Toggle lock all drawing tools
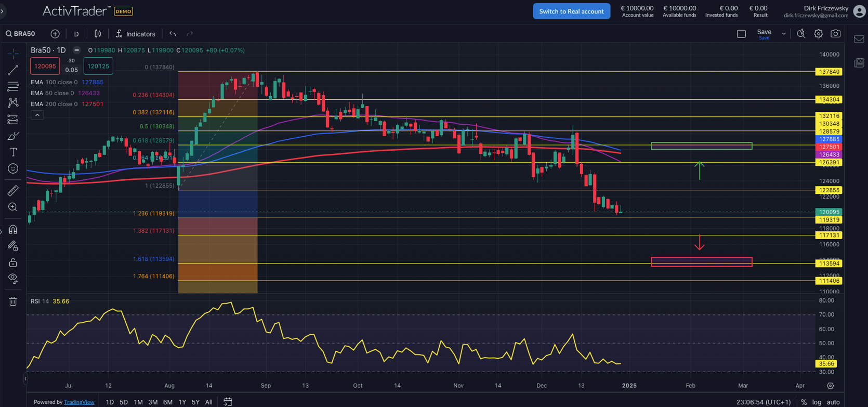This screenshot has width=868, height=407. click(13, 262)
